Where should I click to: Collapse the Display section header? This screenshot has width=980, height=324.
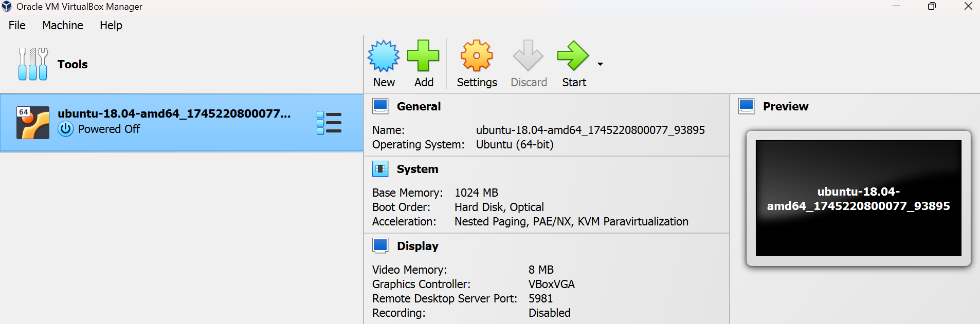coord(418,246)
